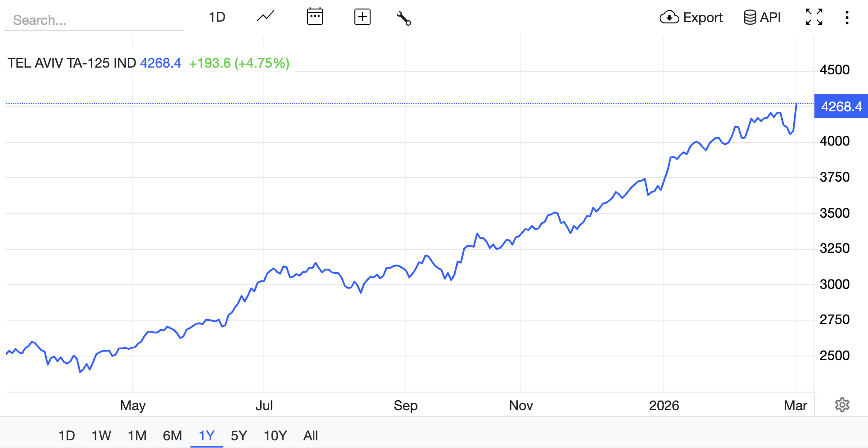Open the wrench tools icon
Screen dimensions: 868x448
[x=403, y=18]
